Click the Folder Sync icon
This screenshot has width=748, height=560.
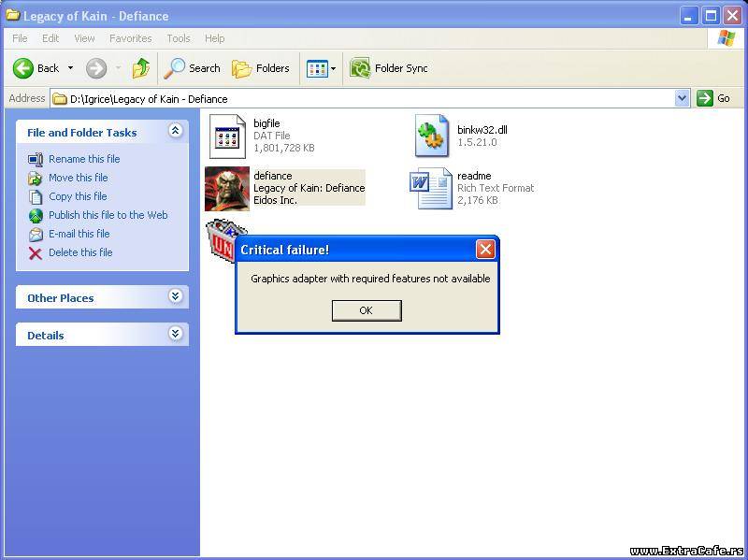pos(360,68)
